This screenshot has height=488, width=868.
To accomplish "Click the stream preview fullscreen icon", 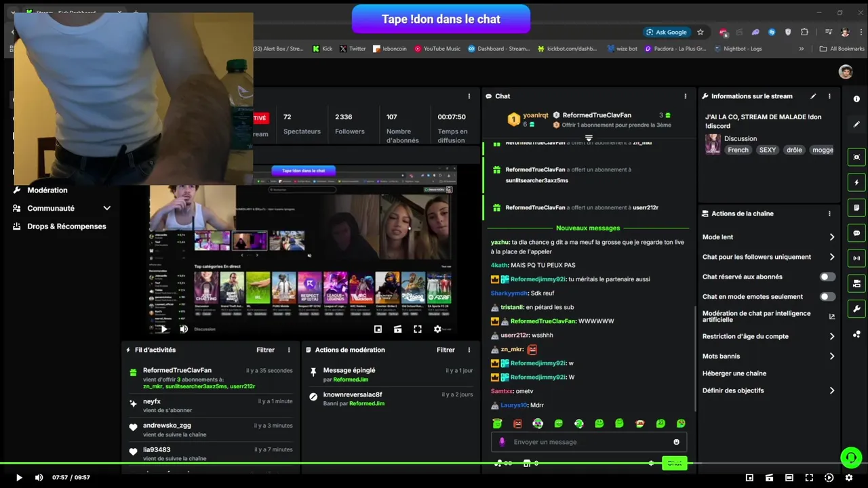I will [x=418, y=329].
